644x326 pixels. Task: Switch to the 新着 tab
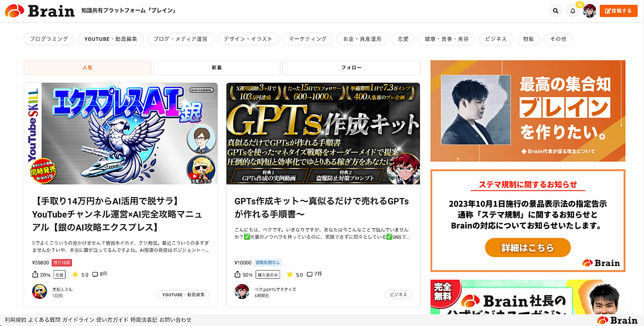pyautogui.click(x=217, y=68)
